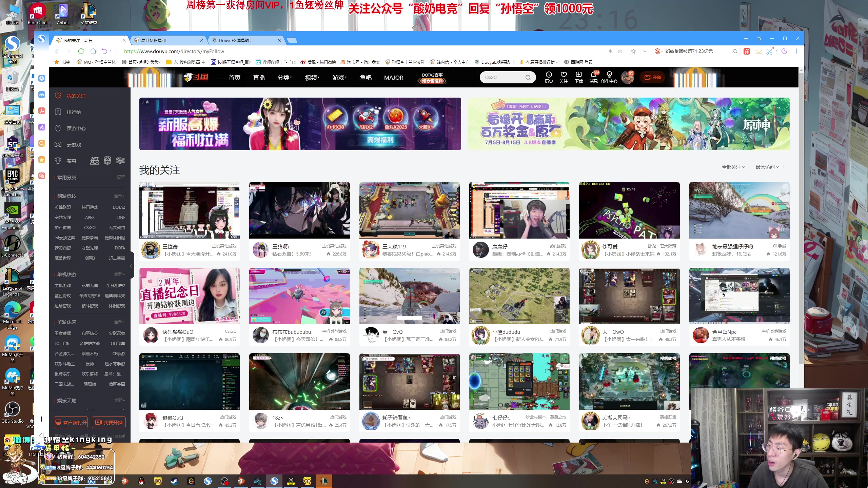Image resolution: width=868 pixels, height=488 pixels.
Task: Open the 书签 bookmarks folder
Action: pyautogui.click(x=63, y=62)
